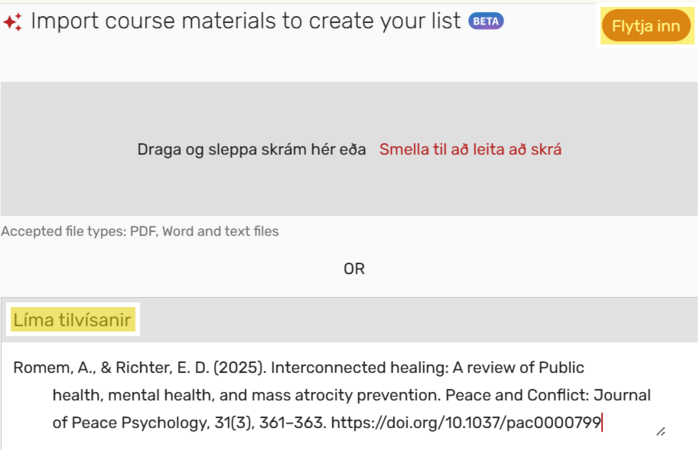
Task: Click the 'Import course materials' heading
Action: [246, 22]
